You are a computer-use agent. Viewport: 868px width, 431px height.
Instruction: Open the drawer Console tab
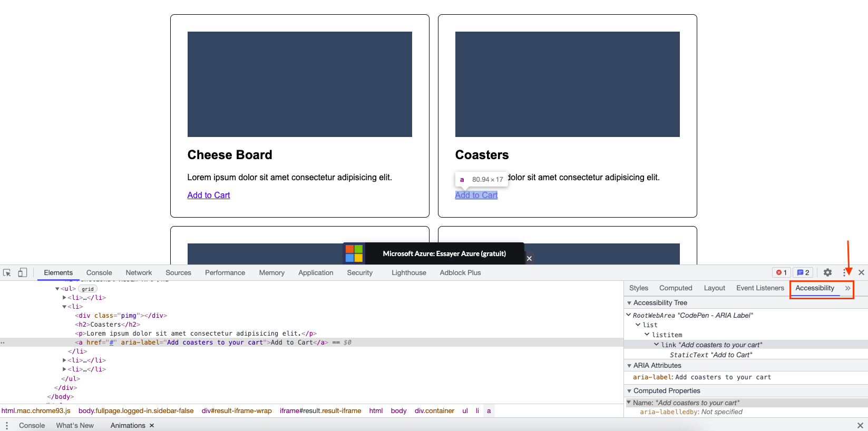coord(32,425)
